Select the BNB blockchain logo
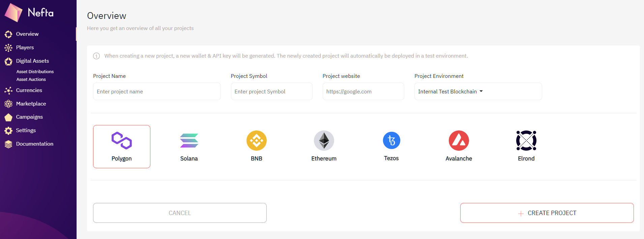644x239 pixels. point(257,141)
